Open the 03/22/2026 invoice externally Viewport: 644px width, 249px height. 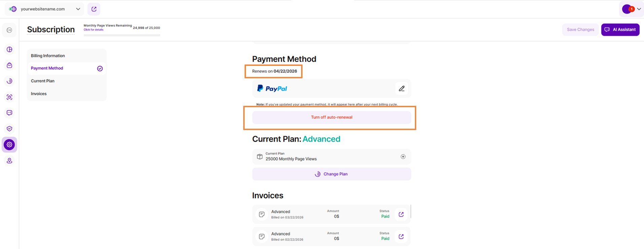[401, 214]
